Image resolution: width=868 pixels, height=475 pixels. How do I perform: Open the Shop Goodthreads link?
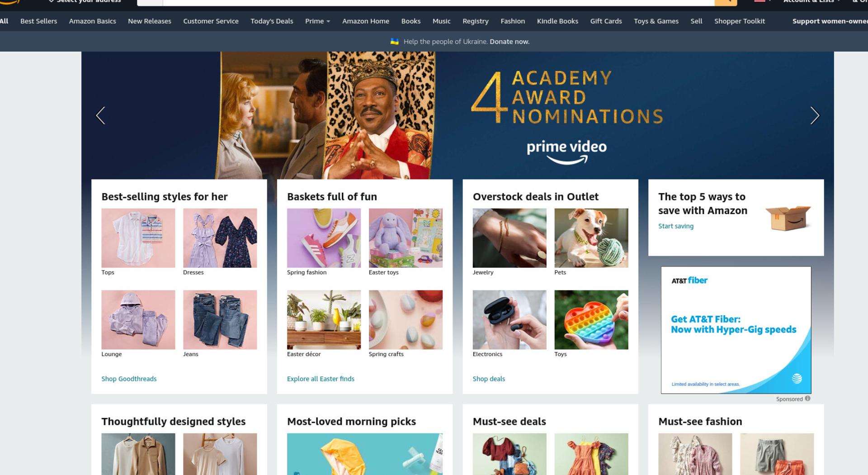tap(129, 379)
